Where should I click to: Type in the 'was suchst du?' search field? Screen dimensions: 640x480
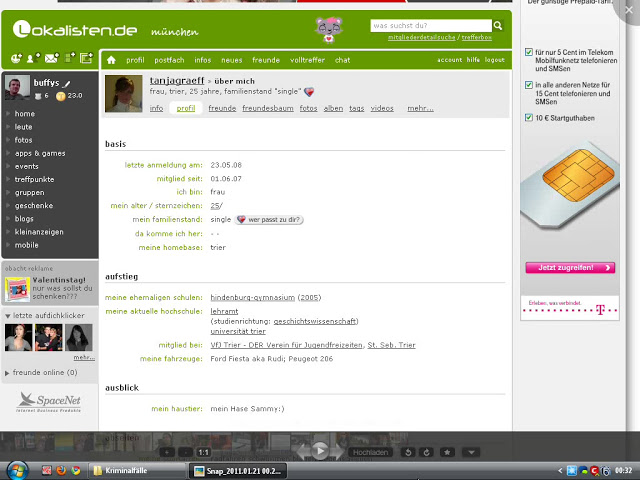(430, 25)
